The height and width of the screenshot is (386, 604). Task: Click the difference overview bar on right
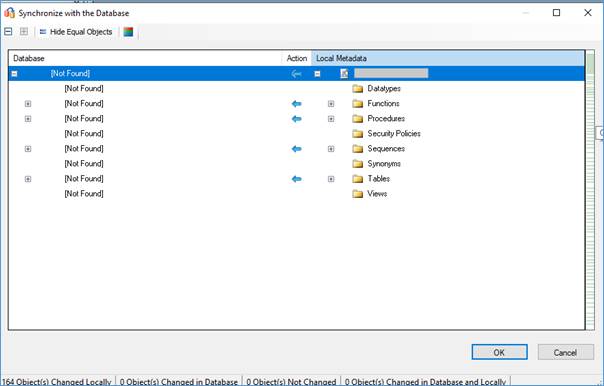point(590,190)
